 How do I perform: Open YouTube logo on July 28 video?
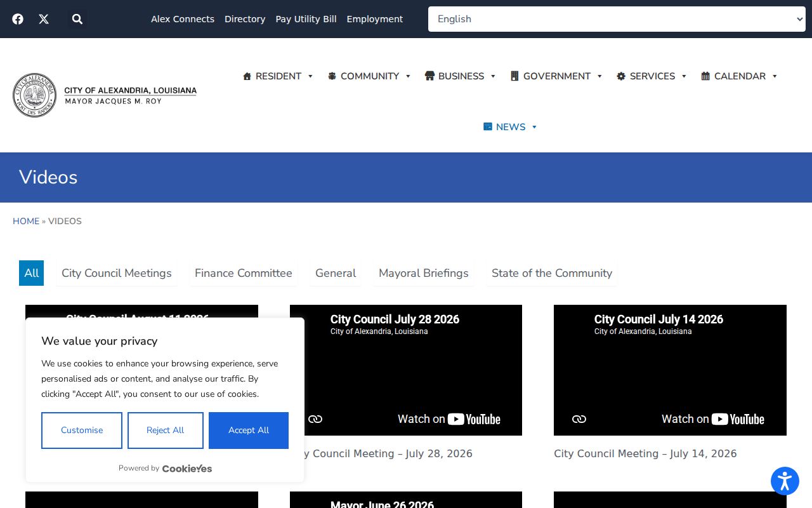pos(474,419)
